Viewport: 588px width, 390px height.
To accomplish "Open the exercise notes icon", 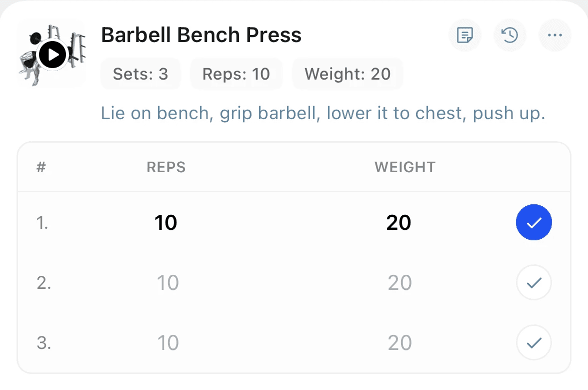I will [465, 35].
